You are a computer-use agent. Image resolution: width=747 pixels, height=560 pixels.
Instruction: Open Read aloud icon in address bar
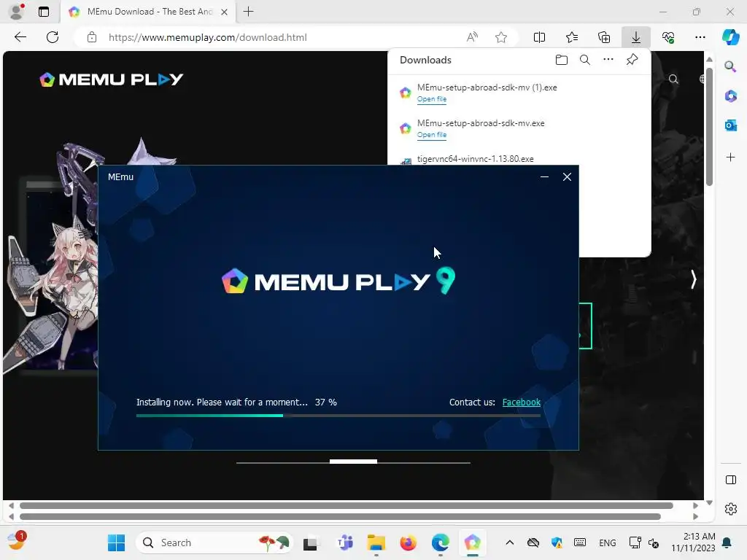472,37
